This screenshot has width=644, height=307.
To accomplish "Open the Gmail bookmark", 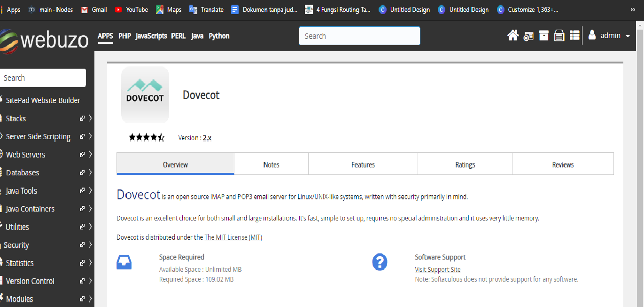I will click(94, 9).
